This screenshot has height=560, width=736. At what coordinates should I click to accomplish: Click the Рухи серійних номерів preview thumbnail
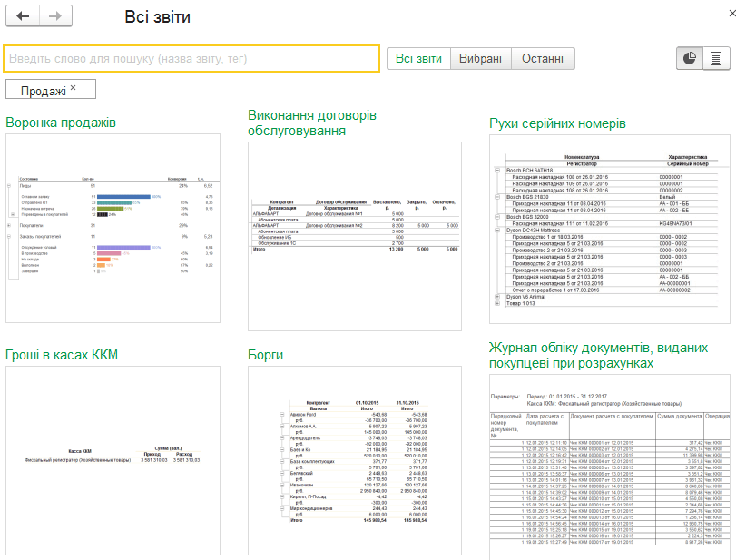610,230
